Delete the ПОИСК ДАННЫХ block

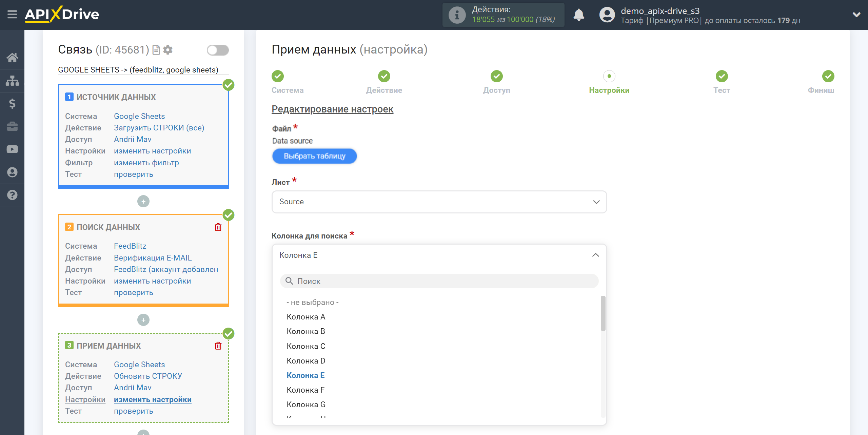pos(218,227)
